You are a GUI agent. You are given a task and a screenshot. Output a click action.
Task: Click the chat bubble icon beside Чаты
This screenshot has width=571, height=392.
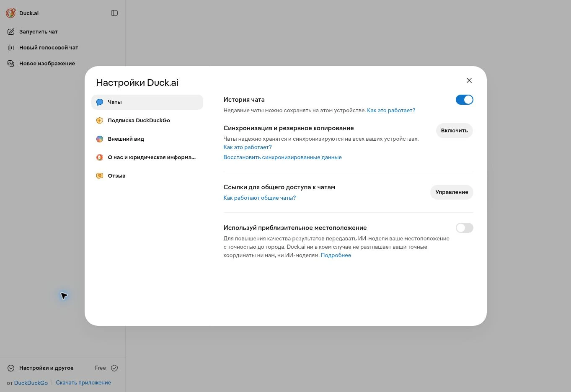tap(100, 102)
